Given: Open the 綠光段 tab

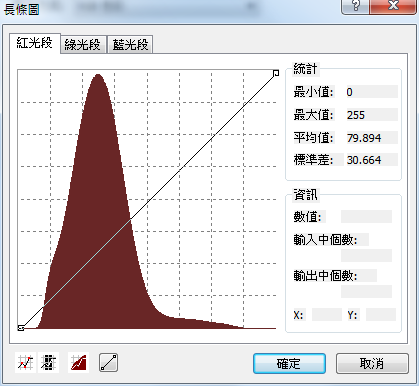Looking at the screenshot, I should [83, 44].
